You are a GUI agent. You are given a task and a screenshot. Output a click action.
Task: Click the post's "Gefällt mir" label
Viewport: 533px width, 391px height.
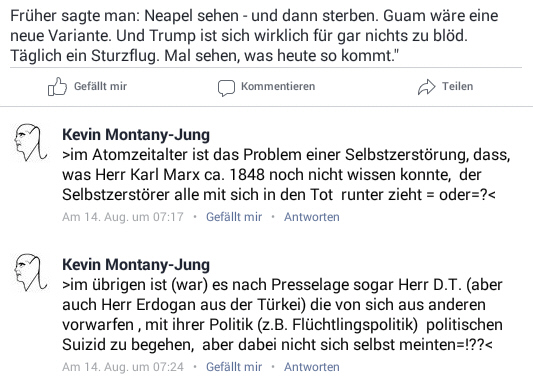coord(100,86)
